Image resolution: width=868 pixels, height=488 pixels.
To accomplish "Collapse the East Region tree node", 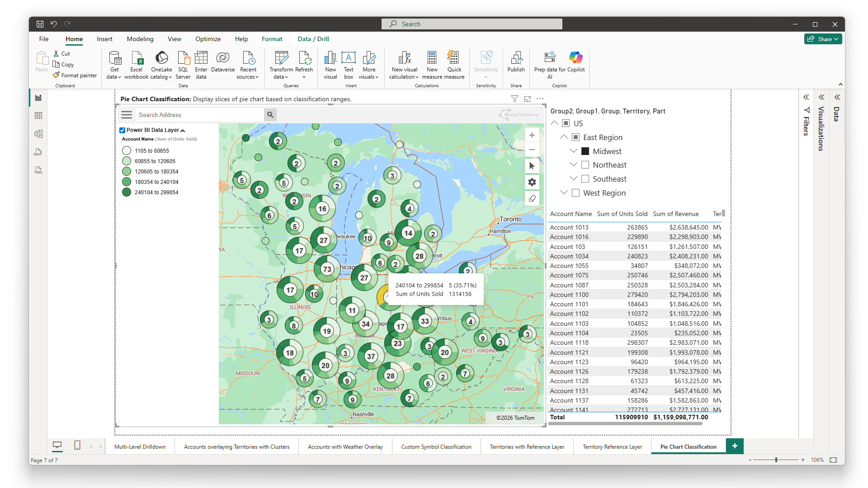I will tap(564, 137).
